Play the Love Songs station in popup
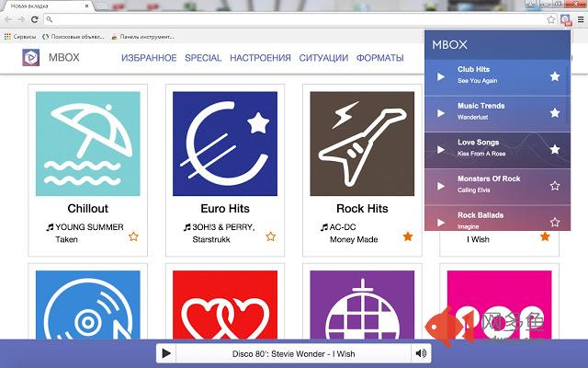The height and width of the screenshot is (368, 588). coord(441,150)
